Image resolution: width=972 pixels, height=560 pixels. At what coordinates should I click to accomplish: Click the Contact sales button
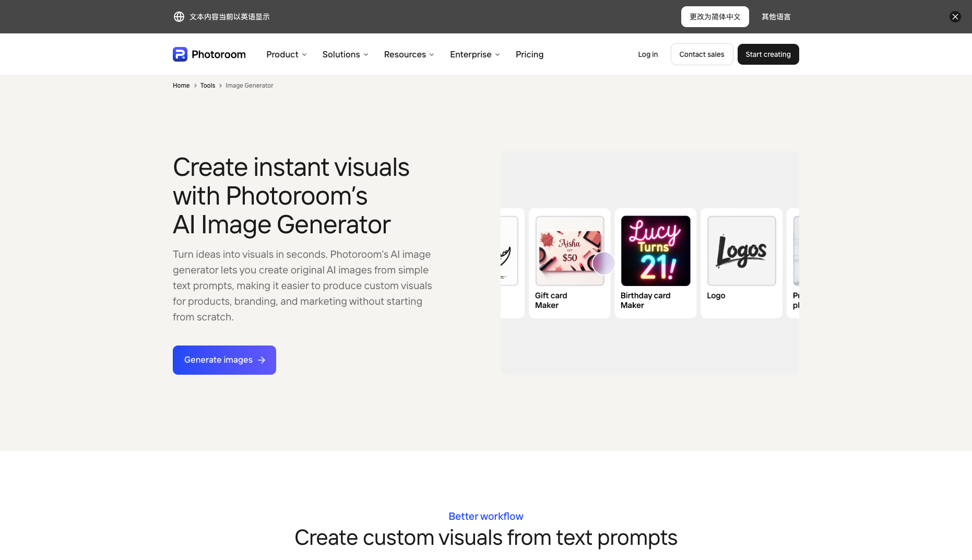(702, 54)
